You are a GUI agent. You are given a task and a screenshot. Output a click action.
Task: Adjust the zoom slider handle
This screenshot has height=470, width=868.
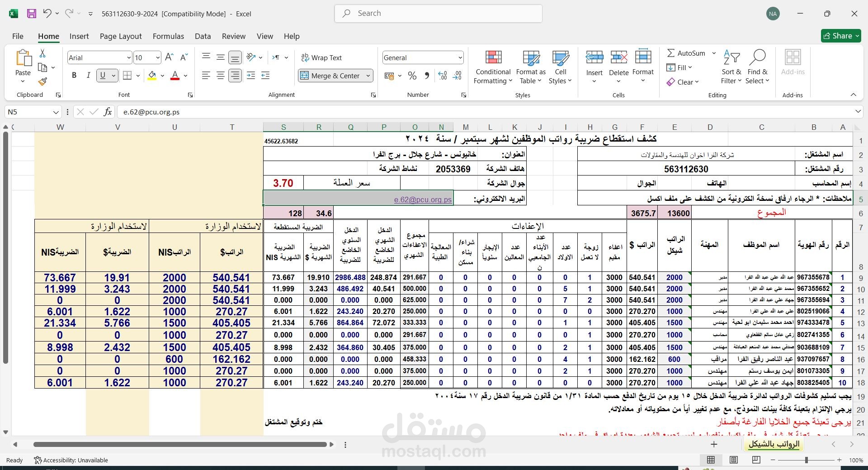[806, 460]
